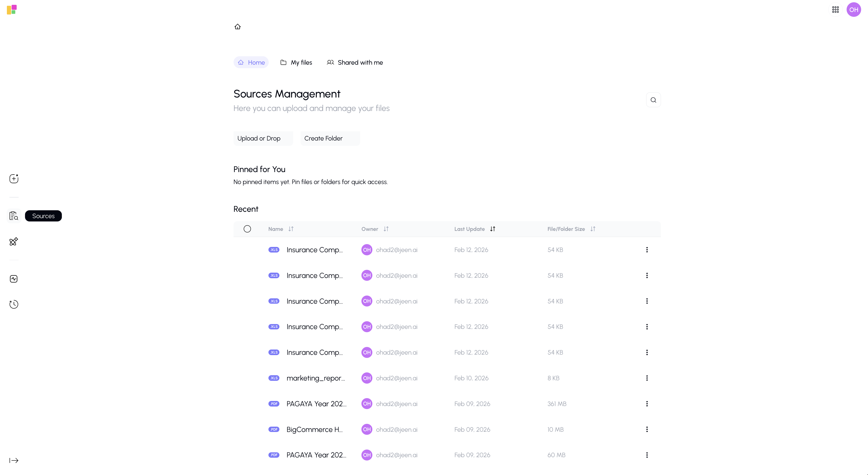Toggle the select-all circle checkbox
The width and height of the screenshot is (868, 475).
pos(247,229)
